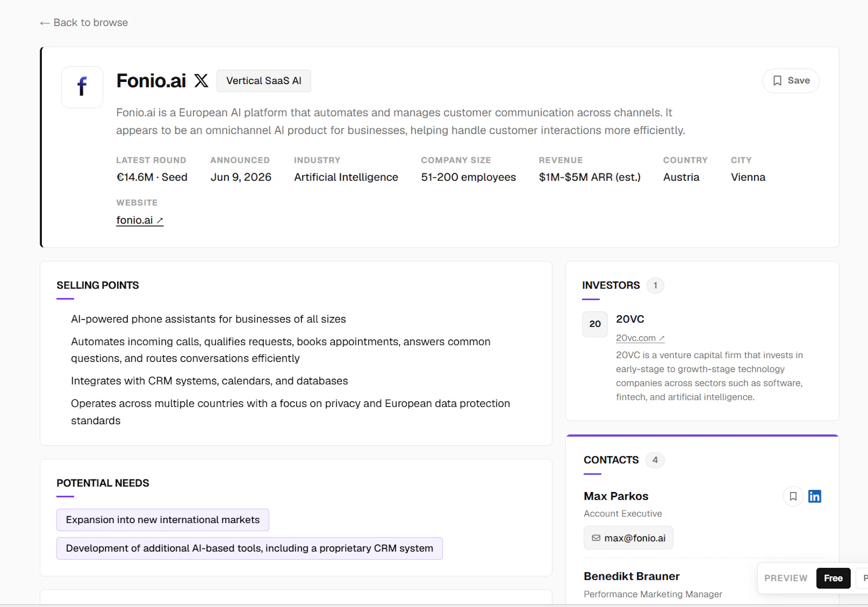Select the Free preview option

(833, 578)
